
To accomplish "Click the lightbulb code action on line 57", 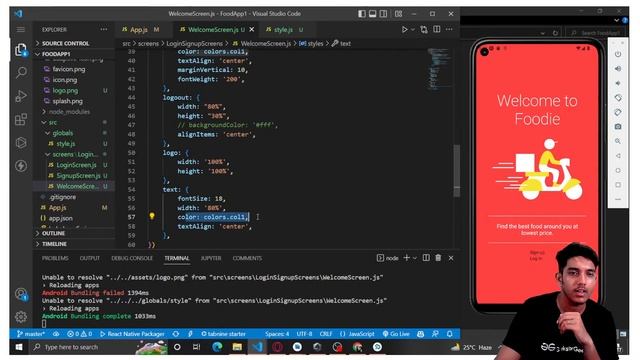I will tap(152, 216).
